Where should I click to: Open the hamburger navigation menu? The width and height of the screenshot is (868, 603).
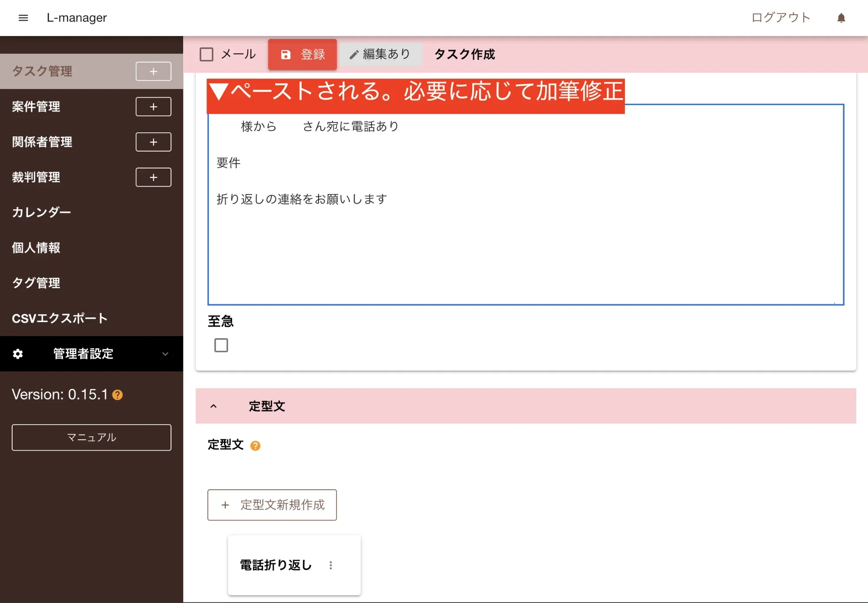click(23, 18)
